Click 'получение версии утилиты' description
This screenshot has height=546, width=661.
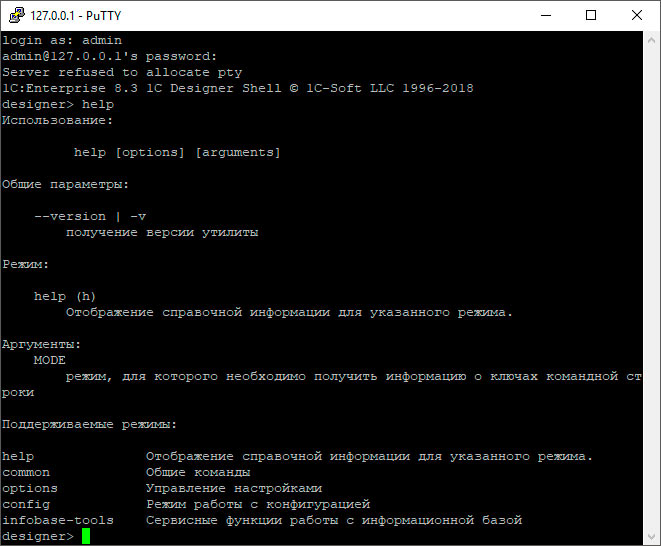(162, 232)
